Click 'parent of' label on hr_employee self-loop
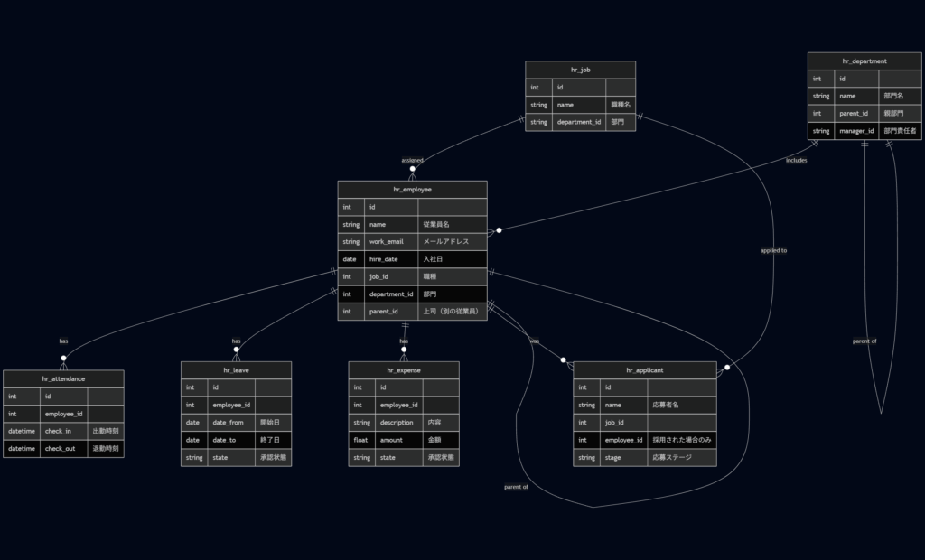Image resolution: width=925 pixels, height=560 pixels. (516, 487)
